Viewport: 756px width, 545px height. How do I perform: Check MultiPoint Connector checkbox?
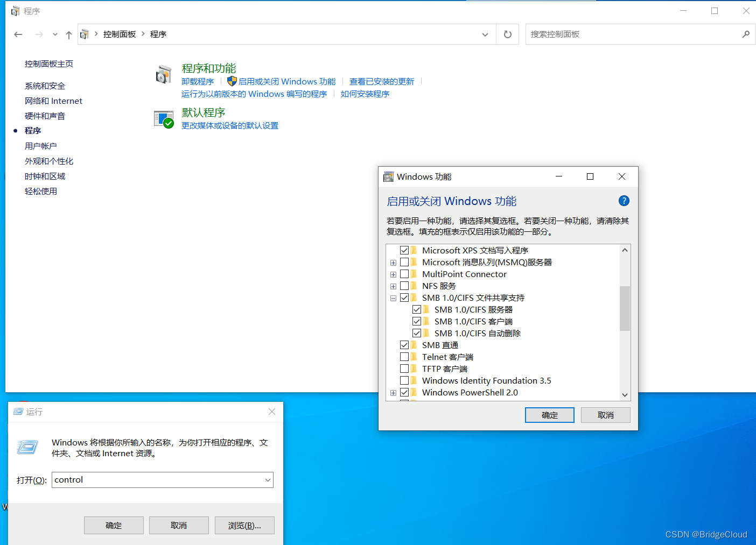coord(404,274)
